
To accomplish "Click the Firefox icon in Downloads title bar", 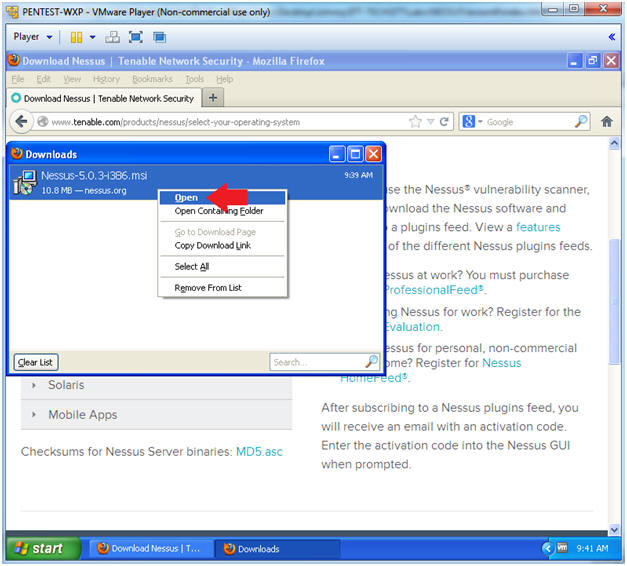I will (x=17, y=154).
